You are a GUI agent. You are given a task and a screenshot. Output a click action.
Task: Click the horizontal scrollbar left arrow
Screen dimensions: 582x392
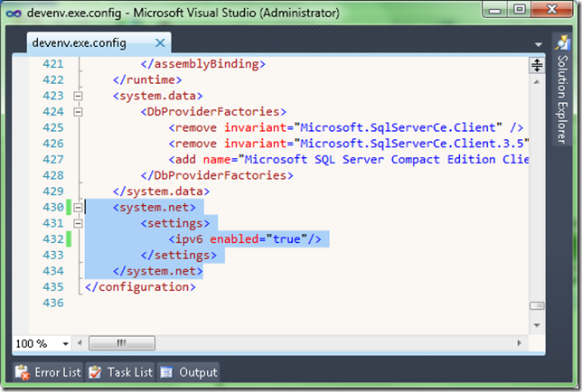(x=80, y=343)
